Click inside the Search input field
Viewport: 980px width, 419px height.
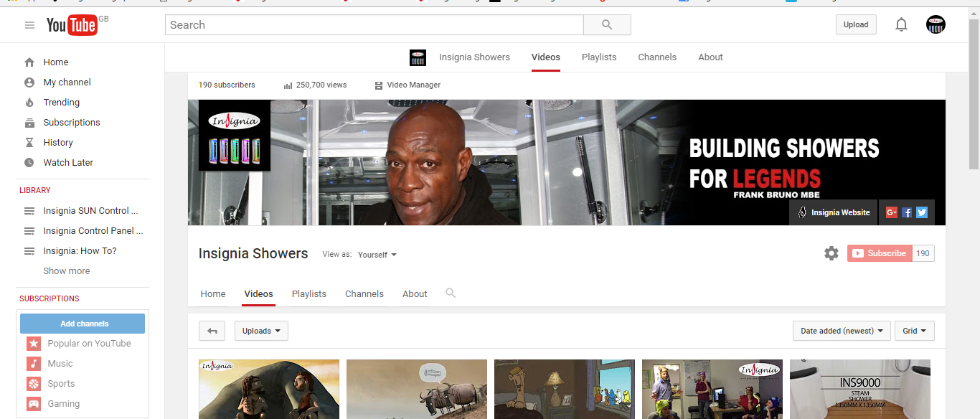374,24
